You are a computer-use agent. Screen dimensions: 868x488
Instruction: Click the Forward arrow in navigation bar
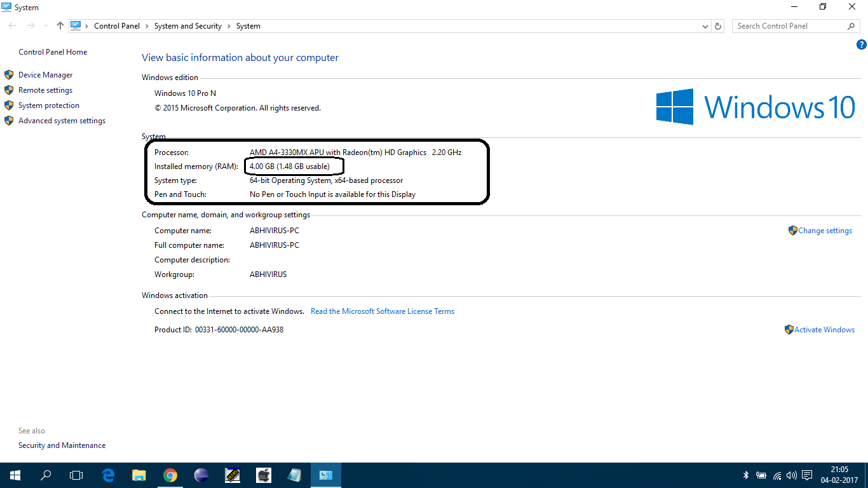(31, 26)
